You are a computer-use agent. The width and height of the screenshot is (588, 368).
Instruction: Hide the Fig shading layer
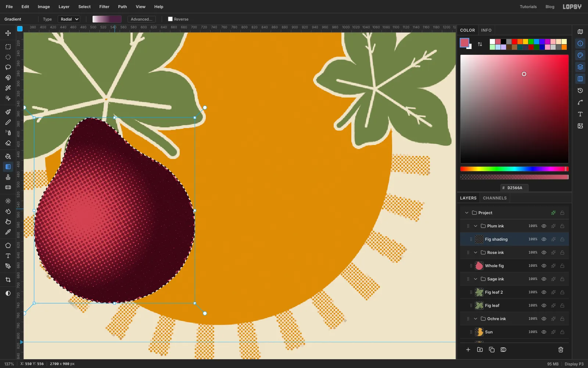coord(544,239)
